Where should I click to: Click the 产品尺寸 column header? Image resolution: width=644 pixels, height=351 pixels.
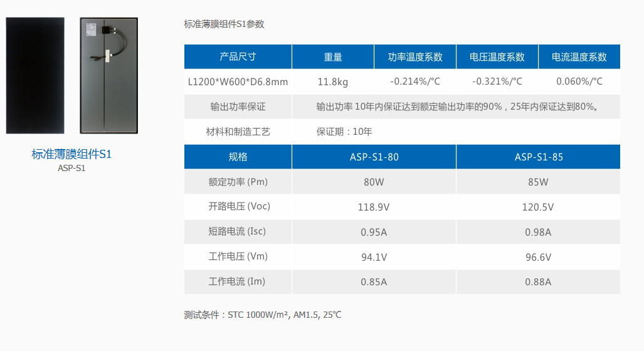(x=238, y=56)
